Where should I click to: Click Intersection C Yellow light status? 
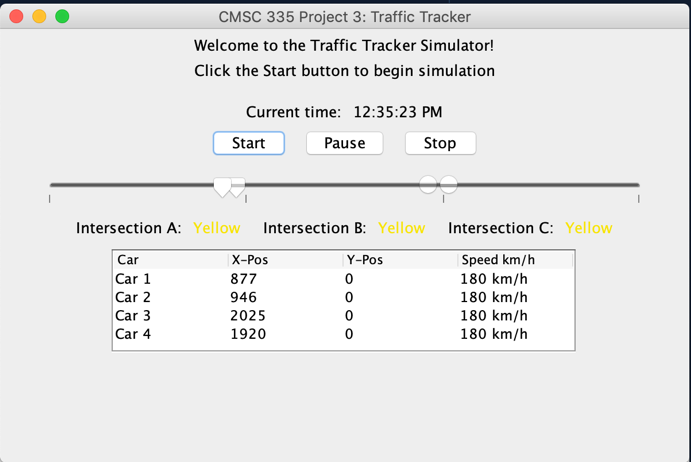coord(589,228)
